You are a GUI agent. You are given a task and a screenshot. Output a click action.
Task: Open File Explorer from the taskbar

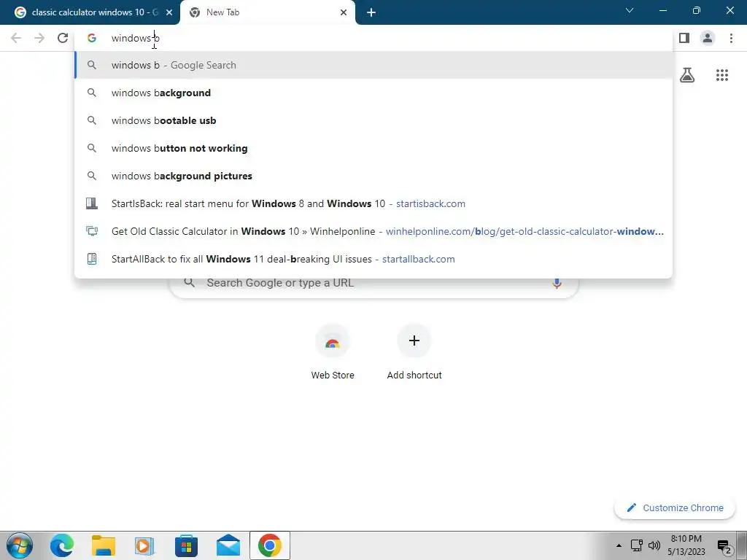tap(104, 545)
